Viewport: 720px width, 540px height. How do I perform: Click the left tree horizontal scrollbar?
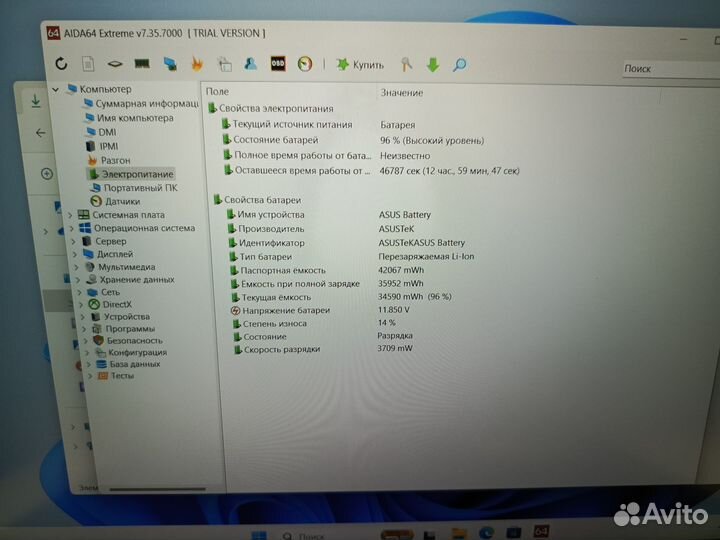pos(158,489)
